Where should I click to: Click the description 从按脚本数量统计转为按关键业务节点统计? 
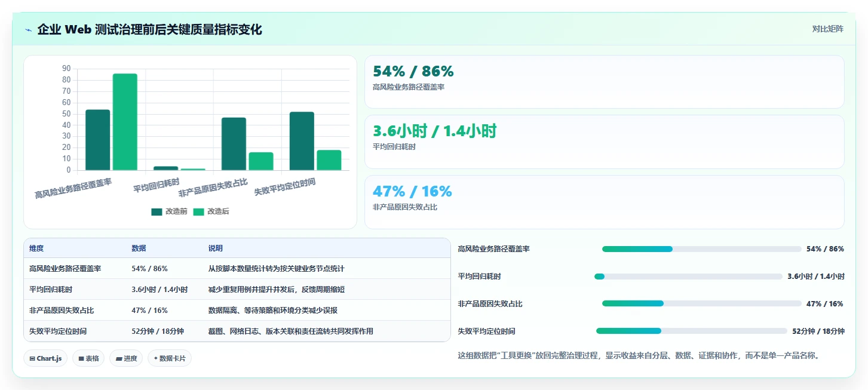tap(277, 269)
